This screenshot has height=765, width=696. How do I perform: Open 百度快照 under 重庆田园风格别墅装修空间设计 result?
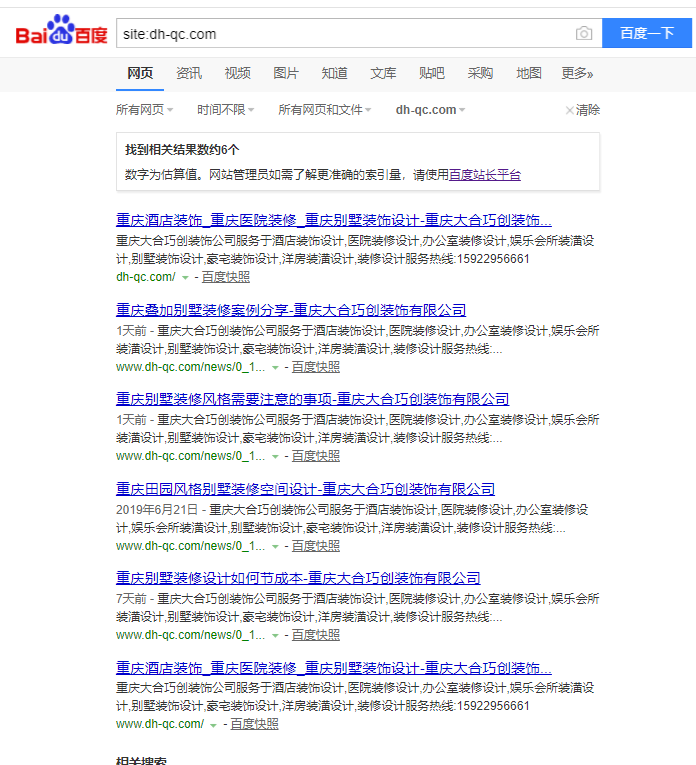coord(316,546)
